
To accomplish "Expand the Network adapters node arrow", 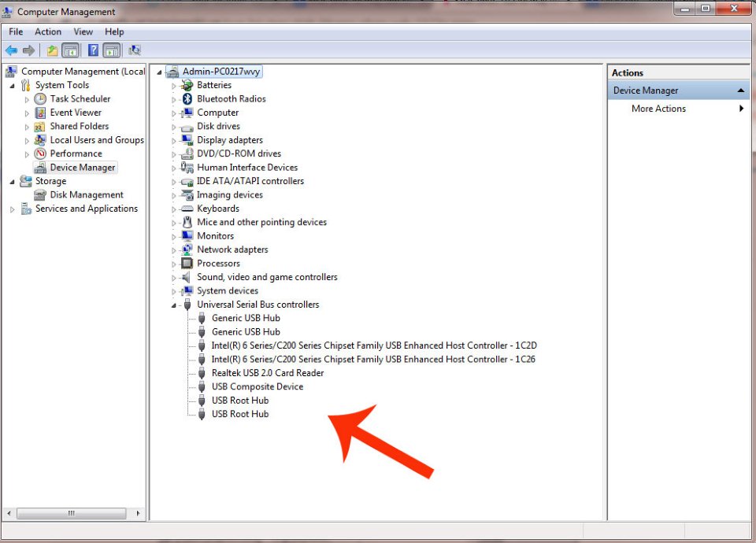I will coord(174,250).
